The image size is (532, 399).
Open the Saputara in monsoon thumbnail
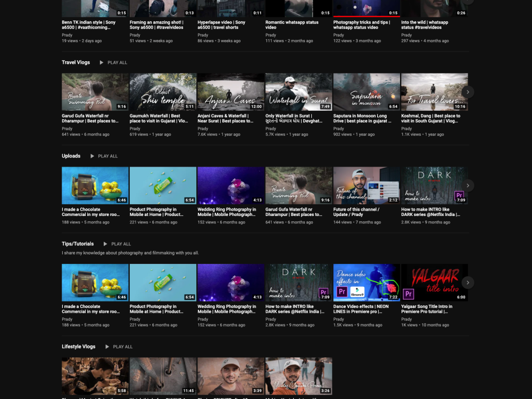point(367,92)
